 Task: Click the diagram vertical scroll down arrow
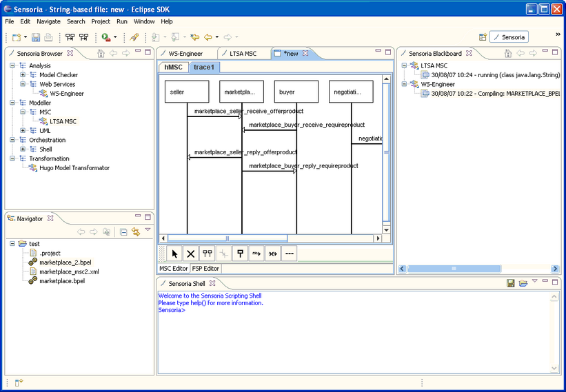[386, 230]
